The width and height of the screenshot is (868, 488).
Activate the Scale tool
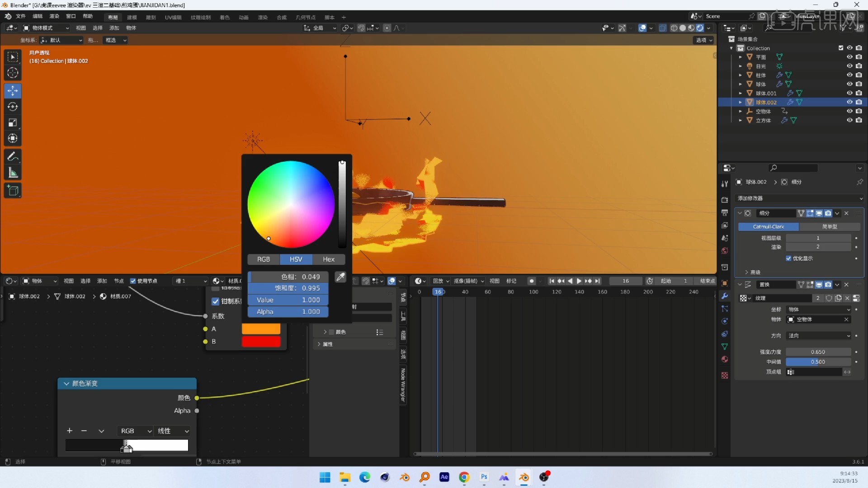point(13,122)
